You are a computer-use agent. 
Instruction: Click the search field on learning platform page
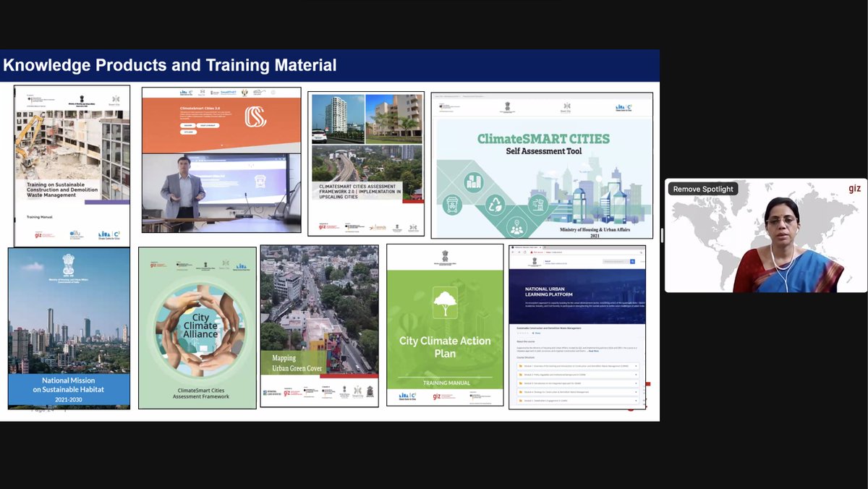coord(616,261)
